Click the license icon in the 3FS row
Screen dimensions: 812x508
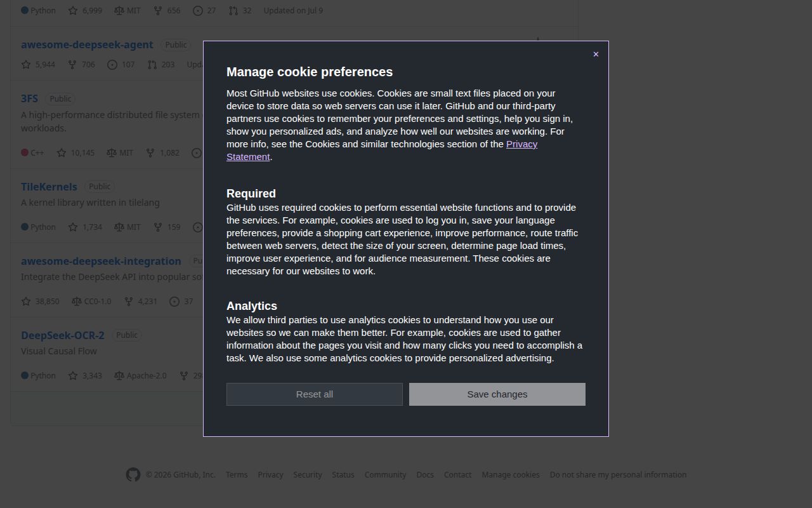point(111,153)
